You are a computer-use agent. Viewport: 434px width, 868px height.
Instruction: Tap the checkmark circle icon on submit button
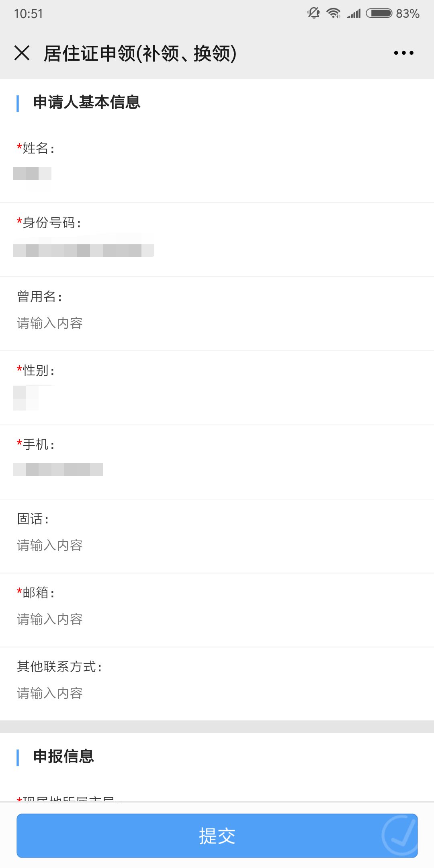point(399,835)
